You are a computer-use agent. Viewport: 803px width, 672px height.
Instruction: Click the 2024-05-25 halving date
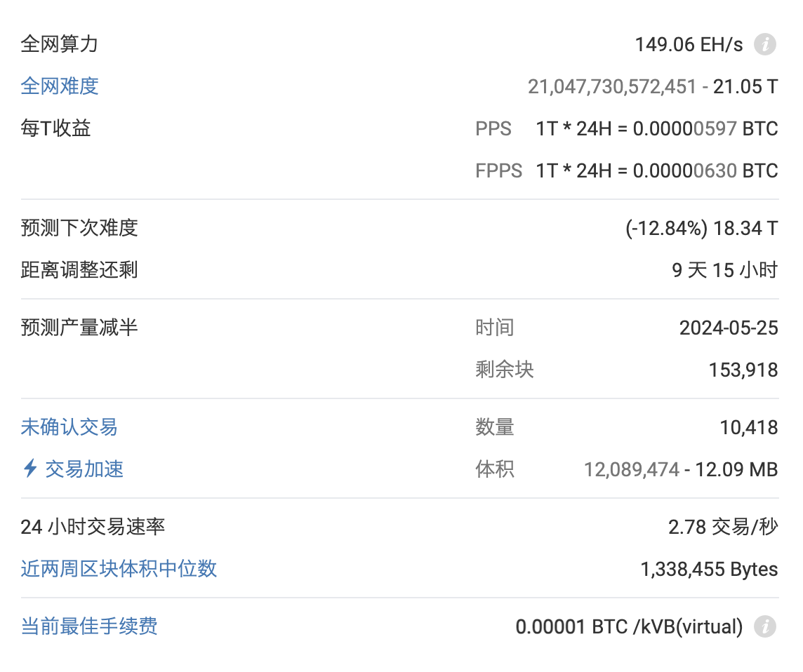tap(729, 327)
